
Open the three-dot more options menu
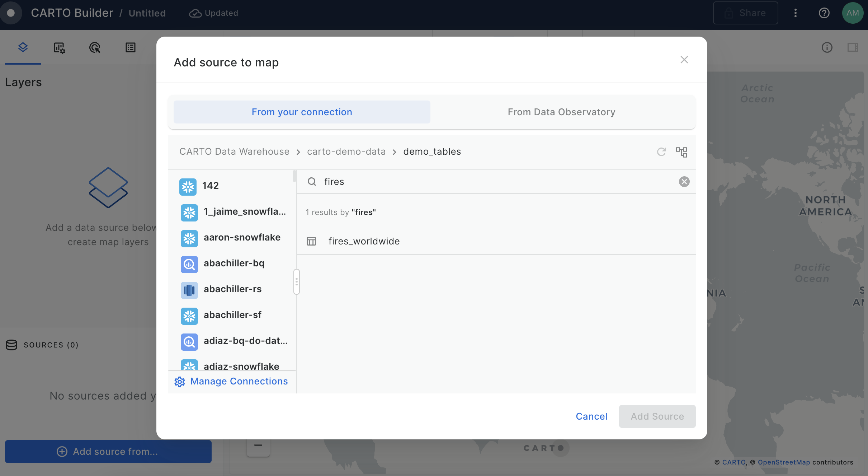[795, 13]
